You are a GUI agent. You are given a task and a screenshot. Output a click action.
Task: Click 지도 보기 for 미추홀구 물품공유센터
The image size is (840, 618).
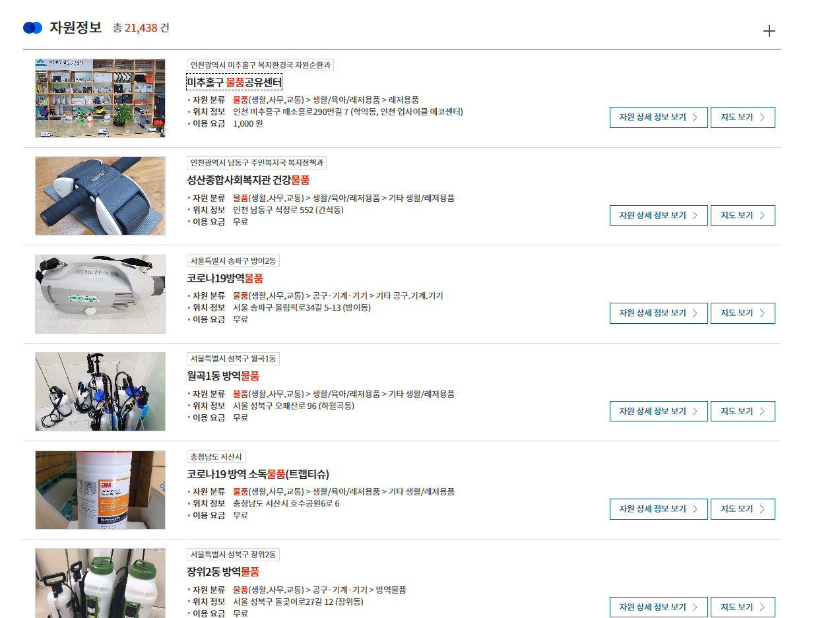click(x=743, y=117)
